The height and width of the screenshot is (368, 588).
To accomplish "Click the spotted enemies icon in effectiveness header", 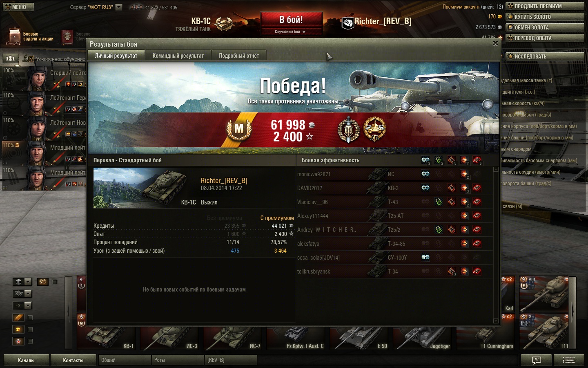I will [425, 160].
